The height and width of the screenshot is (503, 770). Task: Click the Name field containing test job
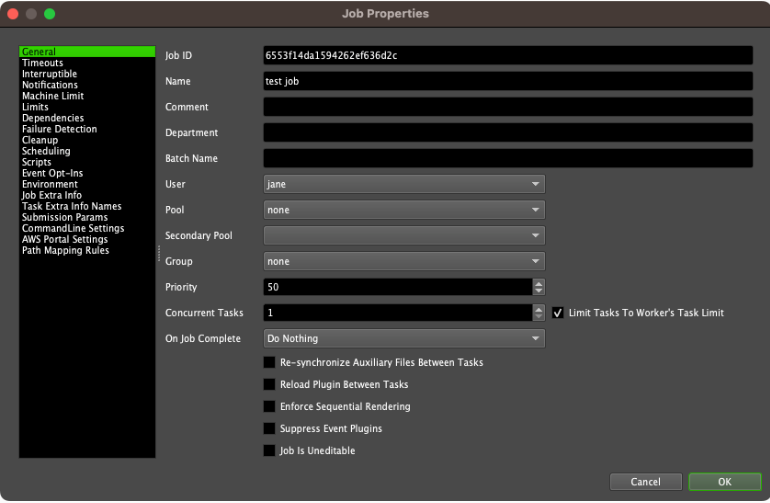[508, 81]
